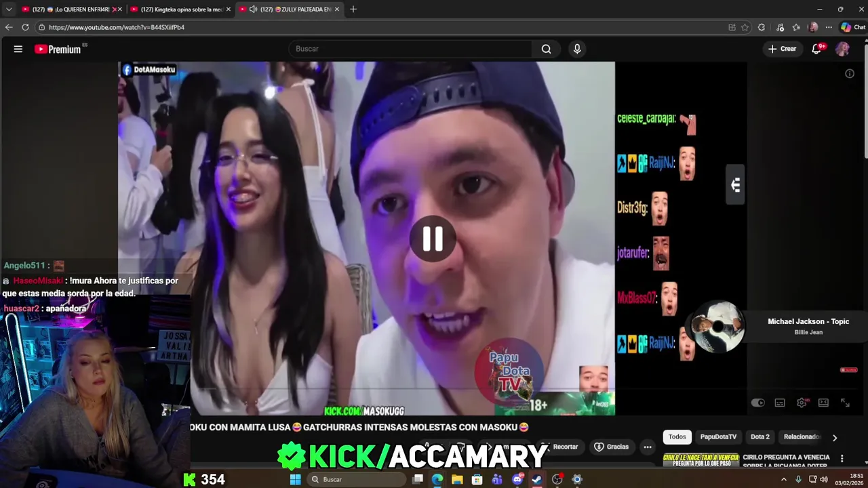Enter fullscreen in video player
This screenshot has height=488, width=868.
coord(845,403)
